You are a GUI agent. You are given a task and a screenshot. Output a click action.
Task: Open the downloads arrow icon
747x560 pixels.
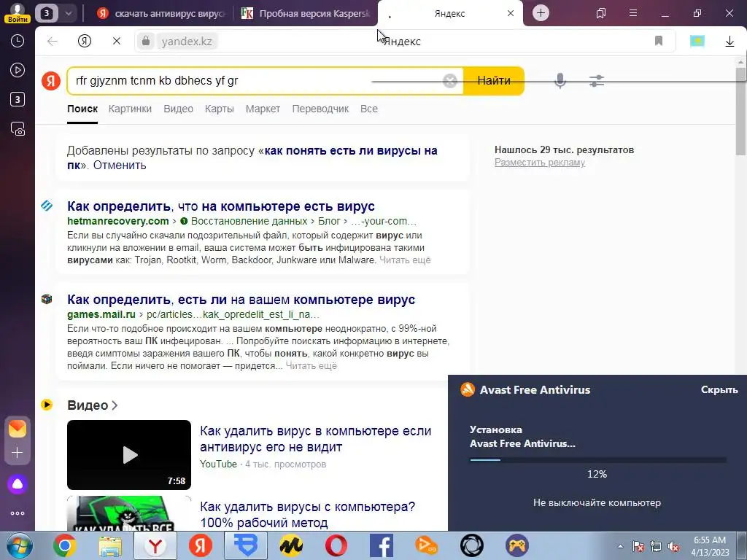pyautogui.click(x=729, y=42)
